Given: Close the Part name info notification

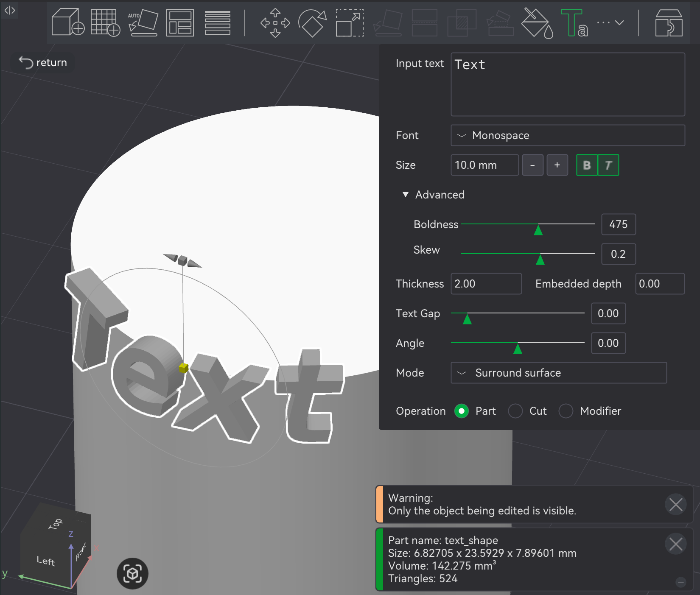Looking at the screenshot, I should coord(676,544).
